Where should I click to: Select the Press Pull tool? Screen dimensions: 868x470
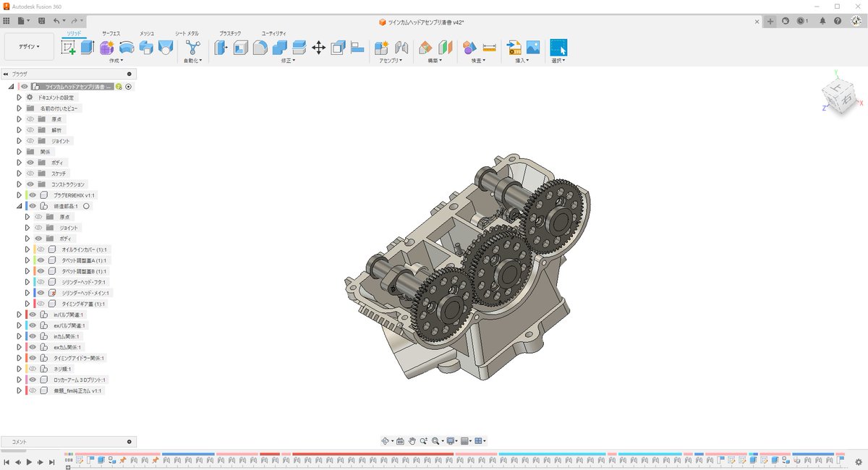pos(222,48)
